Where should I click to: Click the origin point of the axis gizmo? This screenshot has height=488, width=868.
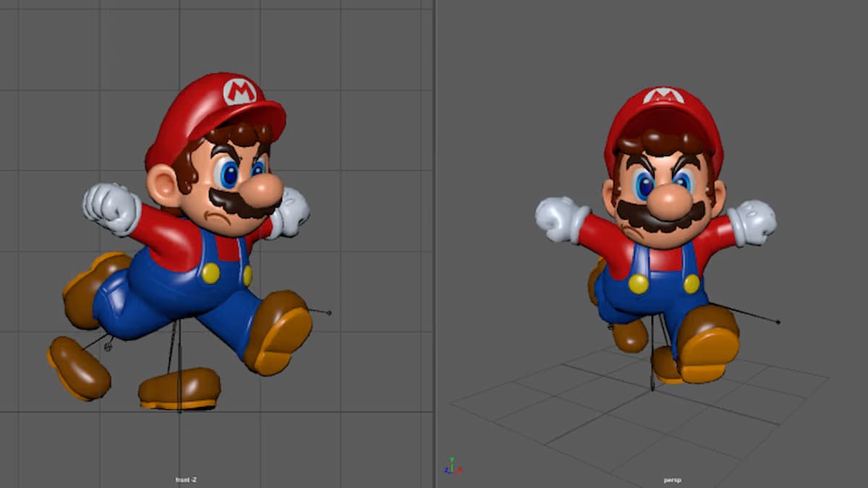(452, 470)
